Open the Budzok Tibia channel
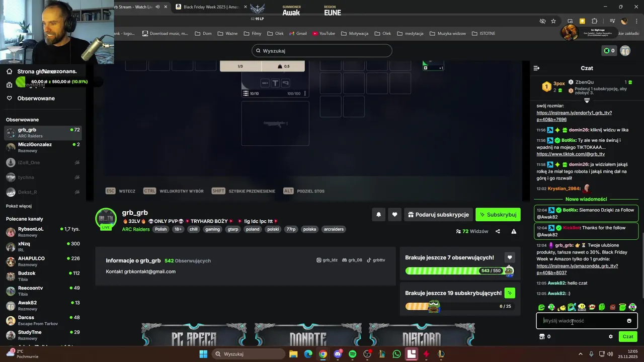The image size is (644, 362). pos(43,276)
